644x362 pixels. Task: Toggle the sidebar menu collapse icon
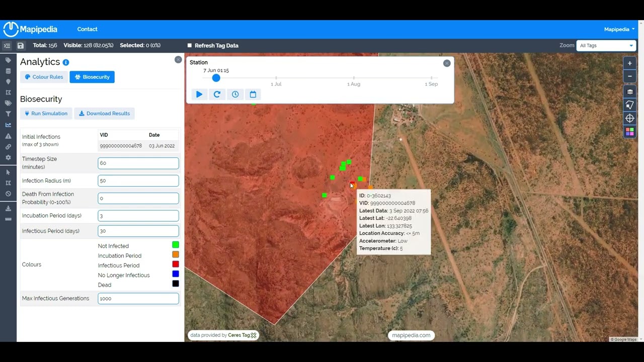pos(7,46)
